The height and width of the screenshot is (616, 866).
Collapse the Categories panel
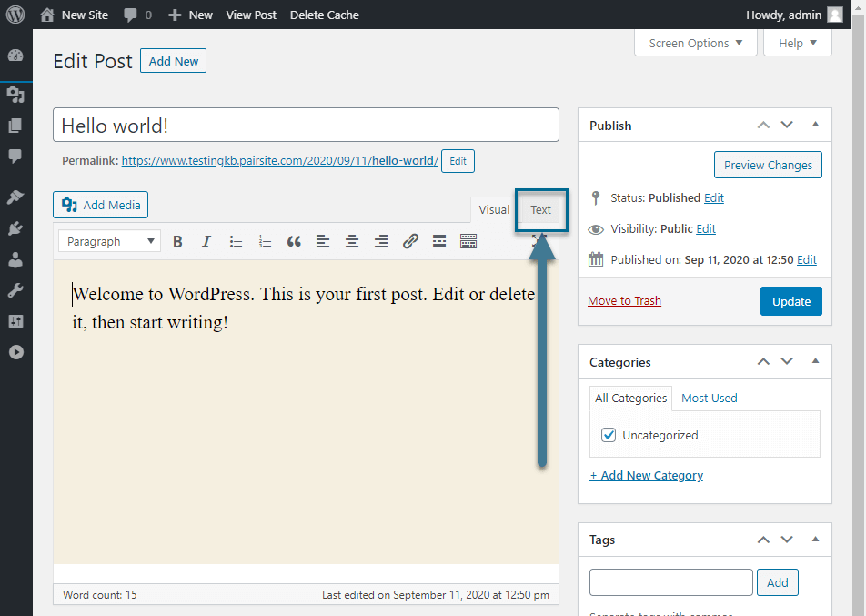[815, 360]
